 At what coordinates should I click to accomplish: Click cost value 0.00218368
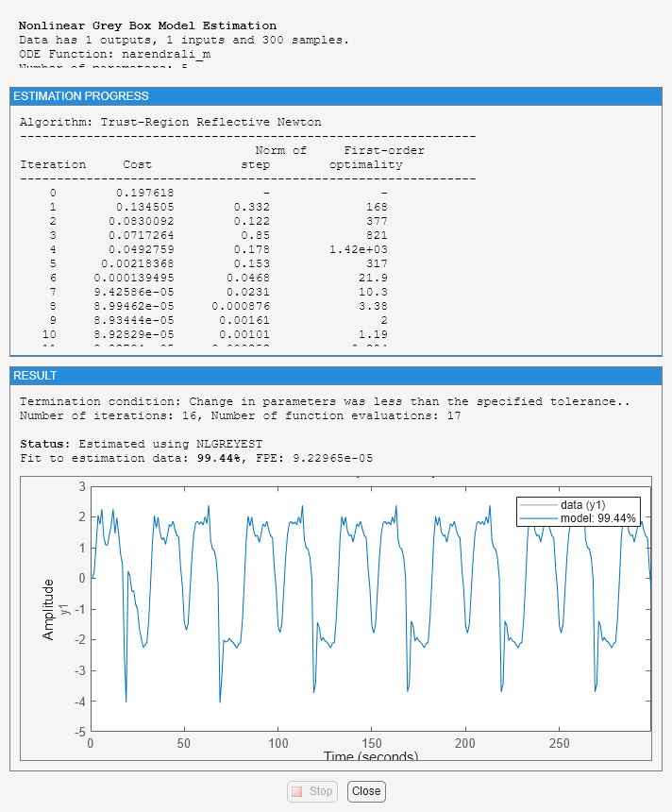click(x=138, y=263)
